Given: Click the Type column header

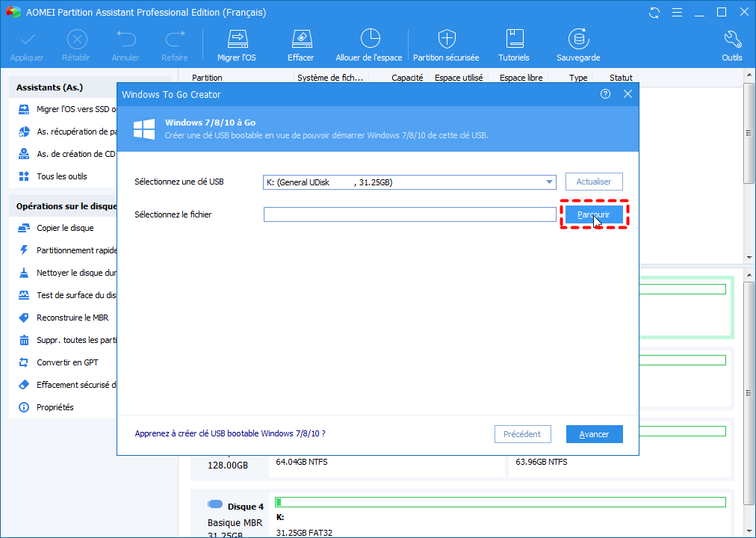Looking at the screenshot, I should click(x=578, y=78).
